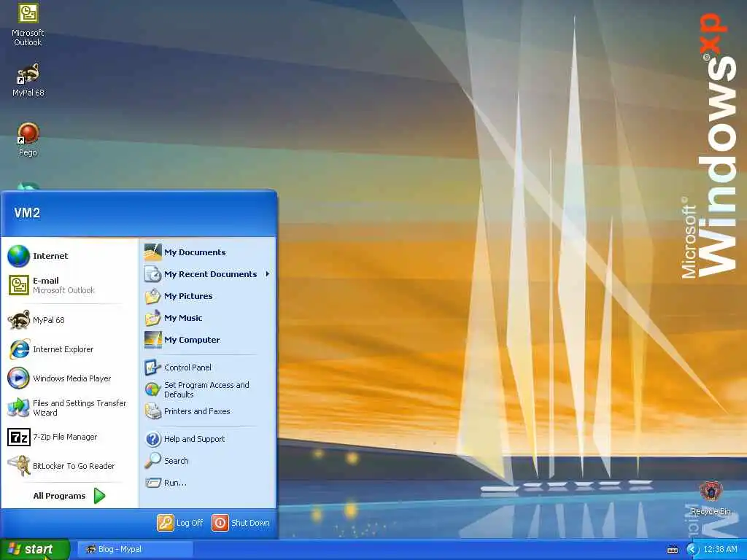This screenshot has width=747, height=560.
Task: Open My Documents label in the Start menu
Action: (x=195, y=252)
